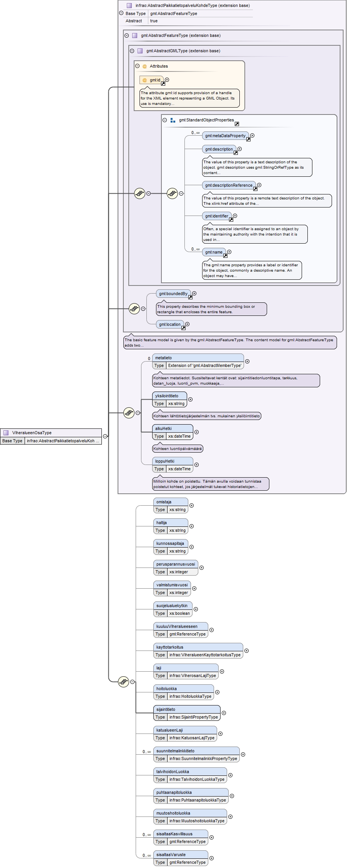The height and width of the screenshot is (868, 347).
Task: Expand the omistaja element
Action: (191, 505)
